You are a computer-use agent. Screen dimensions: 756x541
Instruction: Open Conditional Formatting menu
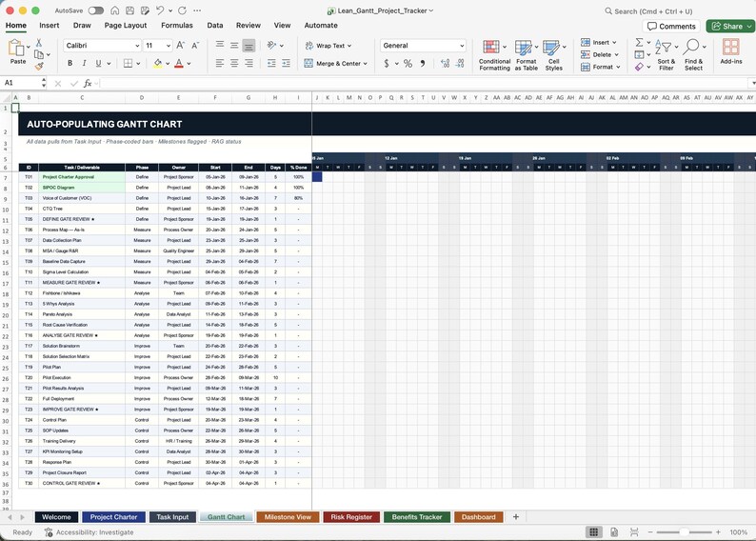pyautogui.click(x=495, y=55)
